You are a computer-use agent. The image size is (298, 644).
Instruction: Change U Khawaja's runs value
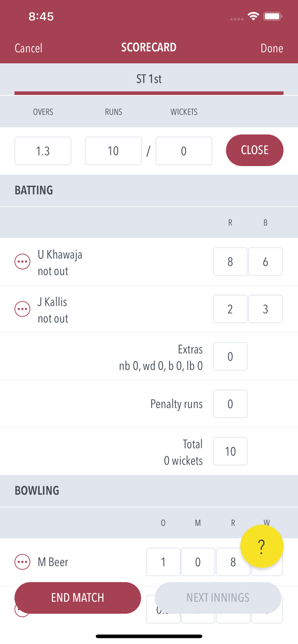[230, 261]
